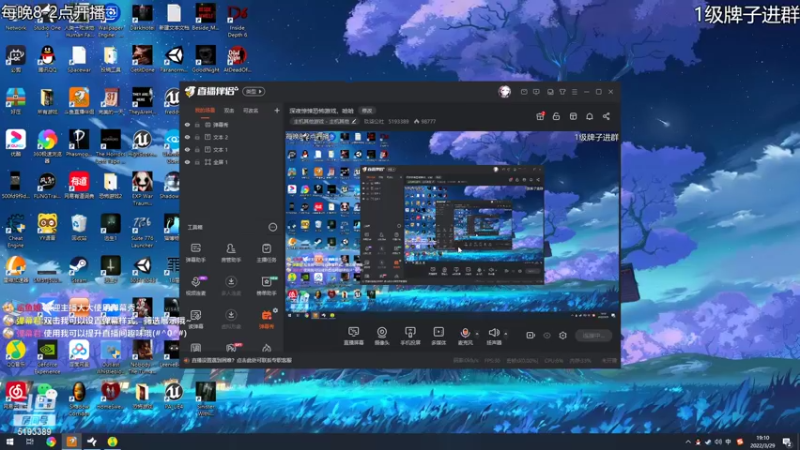800x450 pixels.
Task: Open the taskbar notification center icon
Action: 787,442
